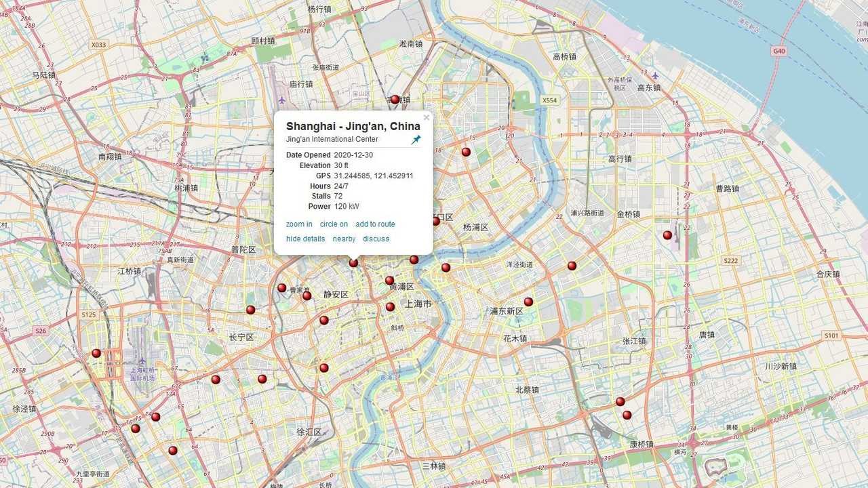Close the Shanghai Jing'an info popup
This screenshot has height=488, width=868.
[427, 118]
